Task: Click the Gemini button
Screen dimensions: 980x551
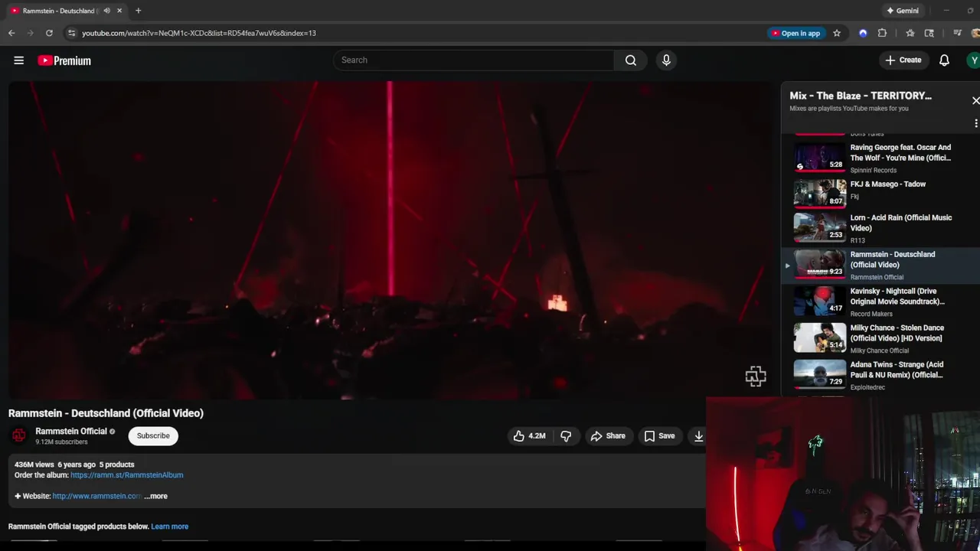Action: click(x=903, y=11)
